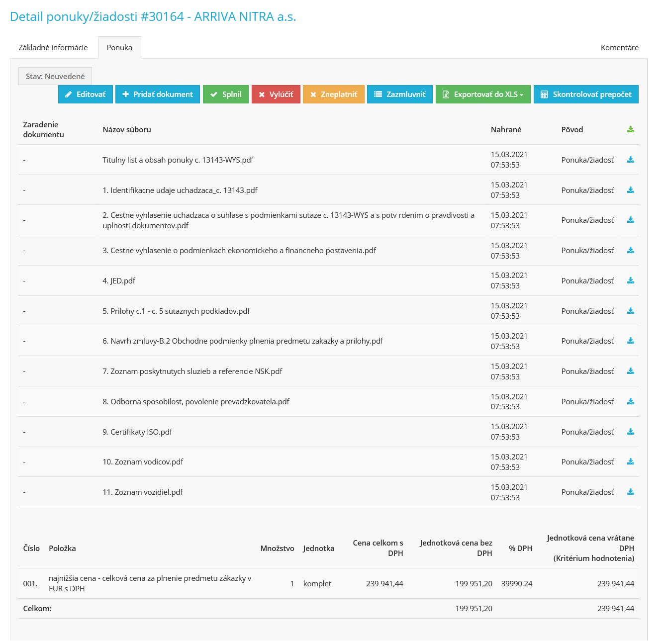Download 7. Zoznam poskytnutych sluzieb file

coord(630,371)
